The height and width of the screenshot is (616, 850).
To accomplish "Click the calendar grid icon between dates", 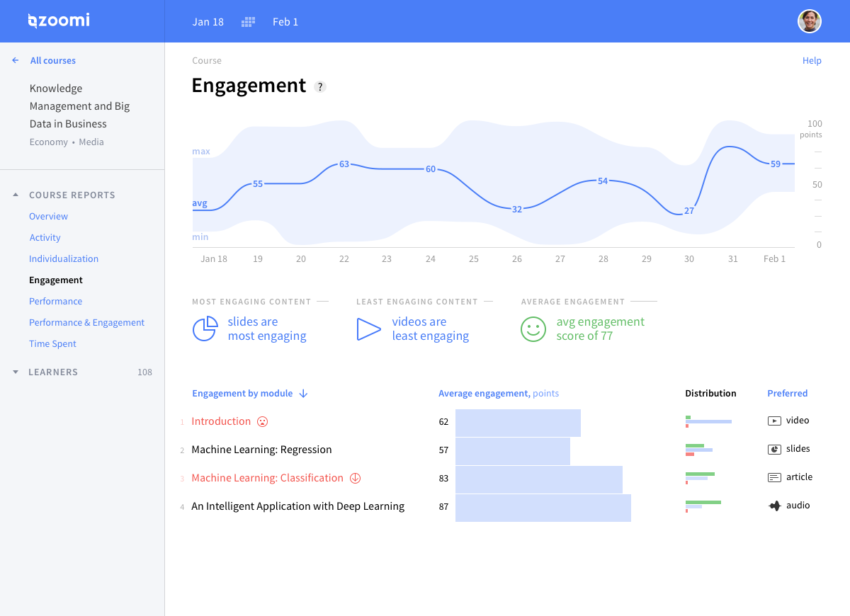I will 248,22.
